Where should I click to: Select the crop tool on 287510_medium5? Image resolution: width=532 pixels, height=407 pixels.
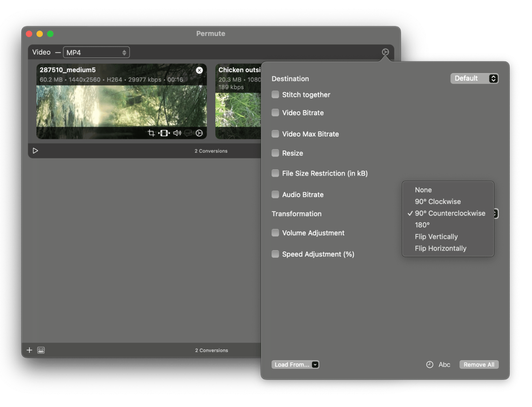[x=151, y=133]
